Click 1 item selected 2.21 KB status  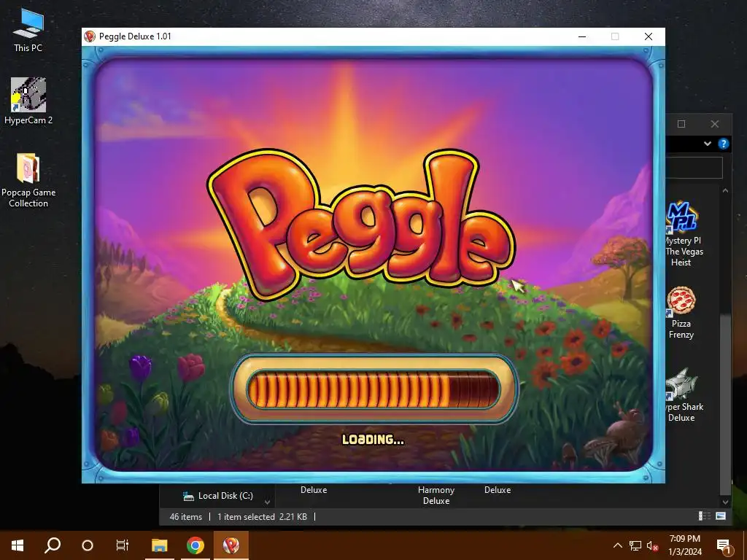pos(262,517)
